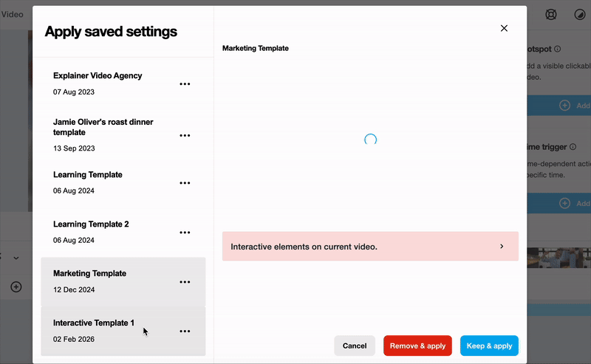Viewport: 591px width, 364px height.
Task: Select Explainer Video Agency saved setting
Action: coord(123,83)
